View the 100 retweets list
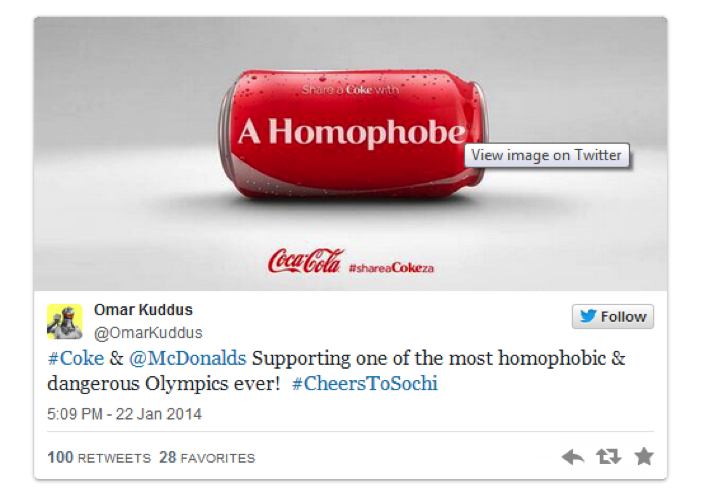 click(99, 457)
